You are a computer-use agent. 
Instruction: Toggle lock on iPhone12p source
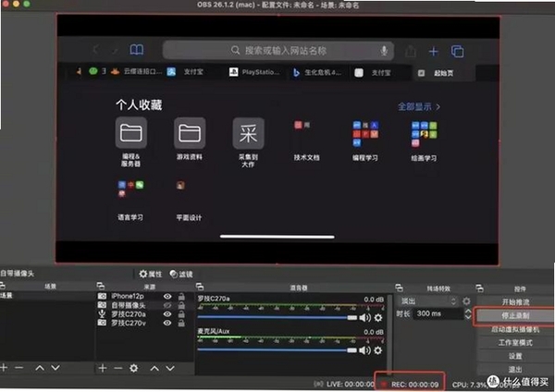pos(181,296)
